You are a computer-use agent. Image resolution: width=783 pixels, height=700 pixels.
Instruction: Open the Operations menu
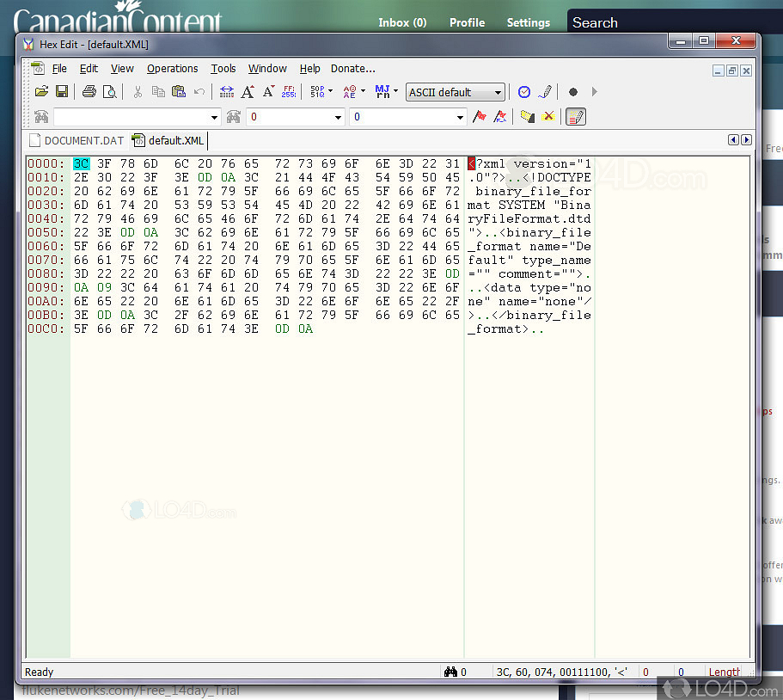point(172,69)
